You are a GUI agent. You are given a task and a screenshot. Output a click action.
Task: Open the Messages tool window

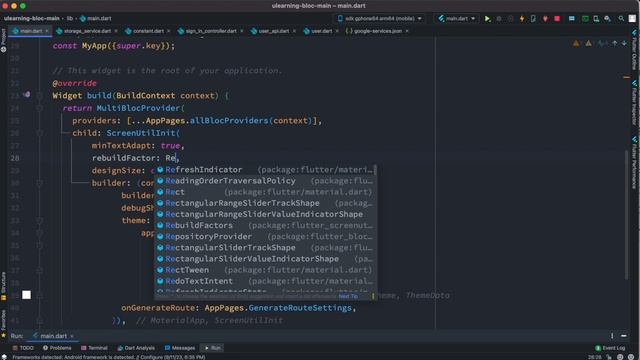tap(180, 348)
